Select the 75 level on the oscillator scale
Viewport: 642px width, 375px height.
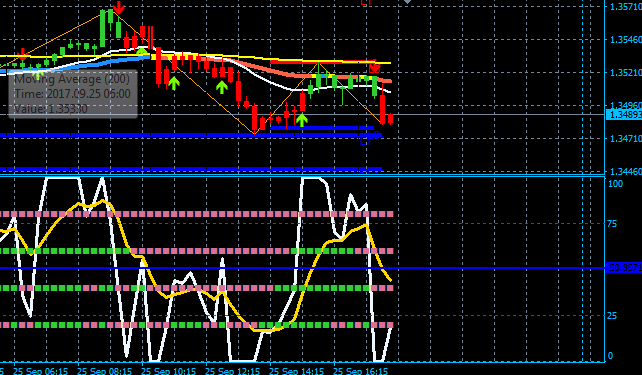[612, 224]
